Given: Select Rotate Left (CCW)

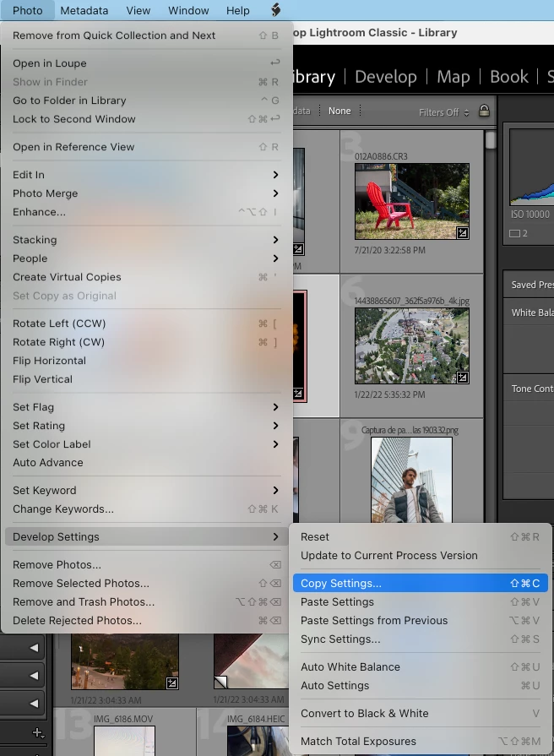Looking at the screenshot, I should click(x=145, y=324).
